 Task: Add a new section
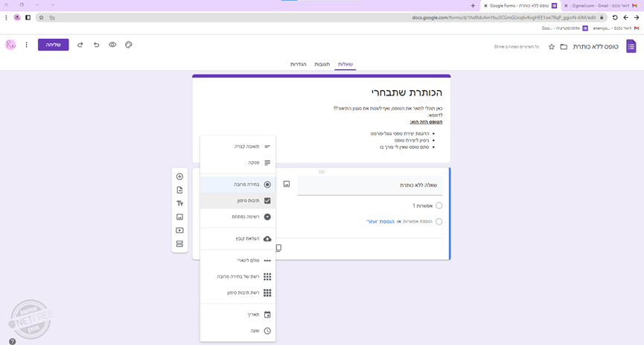coord(179,244)
